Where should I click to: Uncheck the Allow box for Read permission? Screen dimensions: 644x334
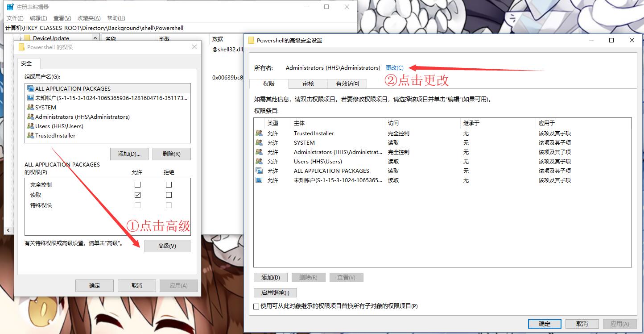pos(137,195)
